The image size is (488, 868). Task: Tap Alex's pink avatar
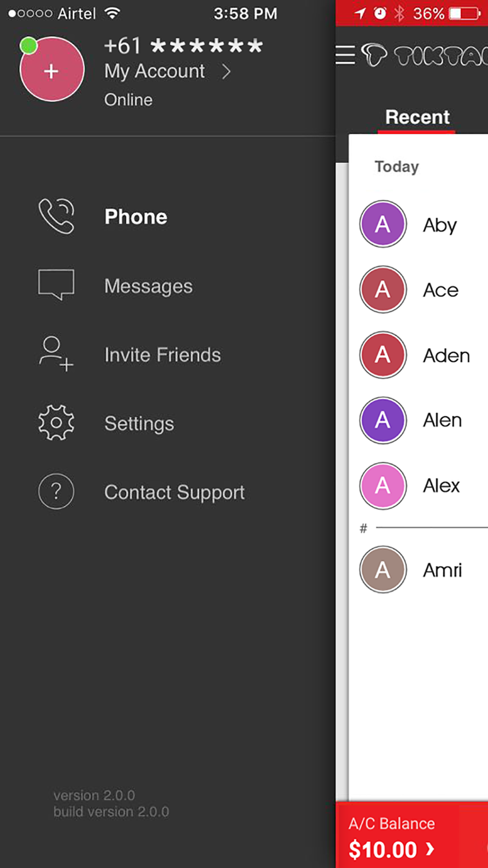383,486
